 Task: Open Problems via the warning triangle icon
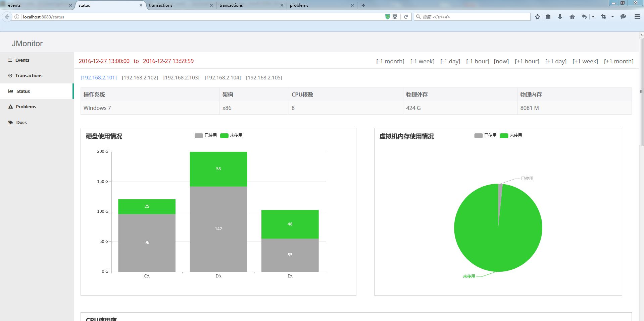pos(10,107)
